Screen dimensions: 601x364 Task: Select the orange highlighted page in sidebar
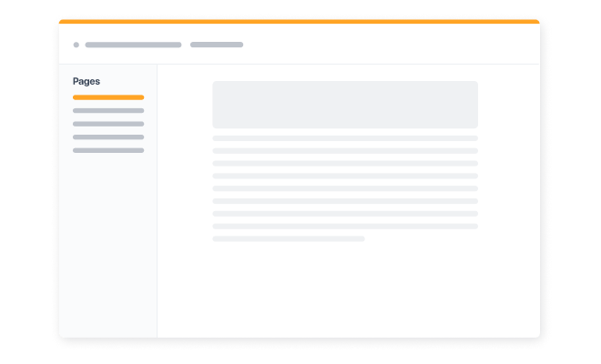tap(108, 97)
